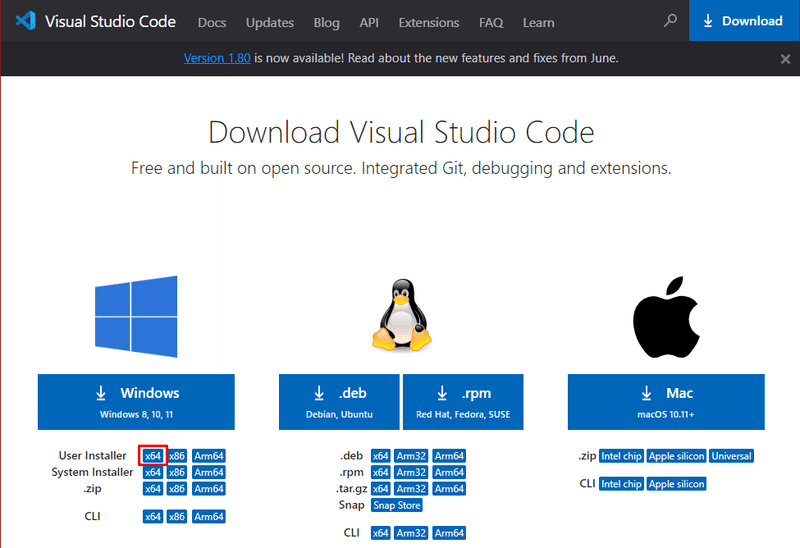Download Linux .deb x64 package

(x=381, y=456)
